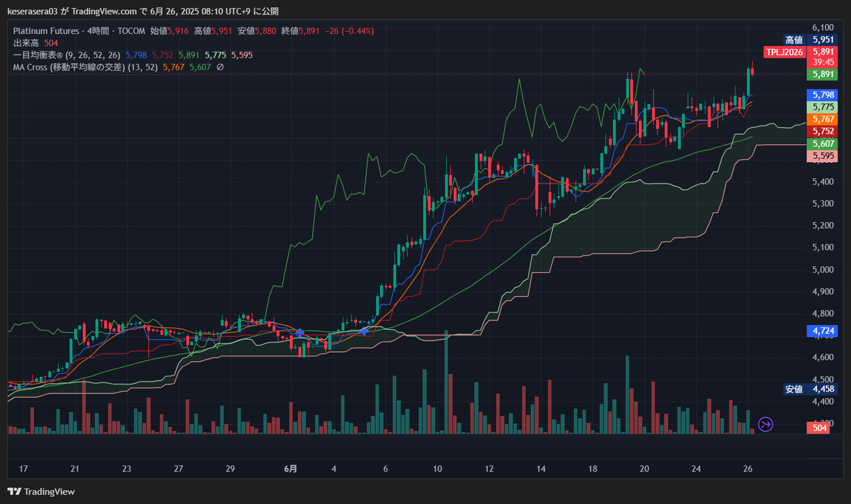This screenshot has width=851, height=504.
Task: Click the red TPLJ2026 symbol tag
Action: pyautogui.click(x=785, y=51)
